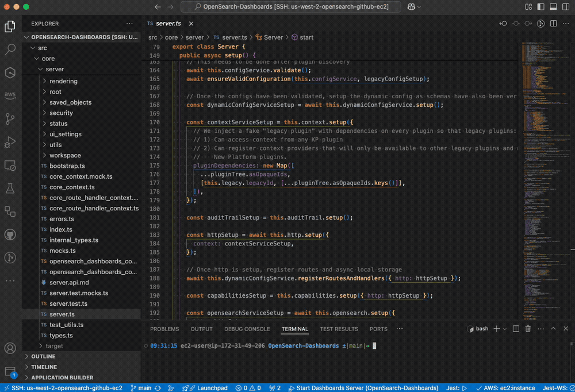Image resolution: width=575 pixels, height=392 pixels.
Task: Open the Copilot chat icon in title bar
Action: (411, 6)
